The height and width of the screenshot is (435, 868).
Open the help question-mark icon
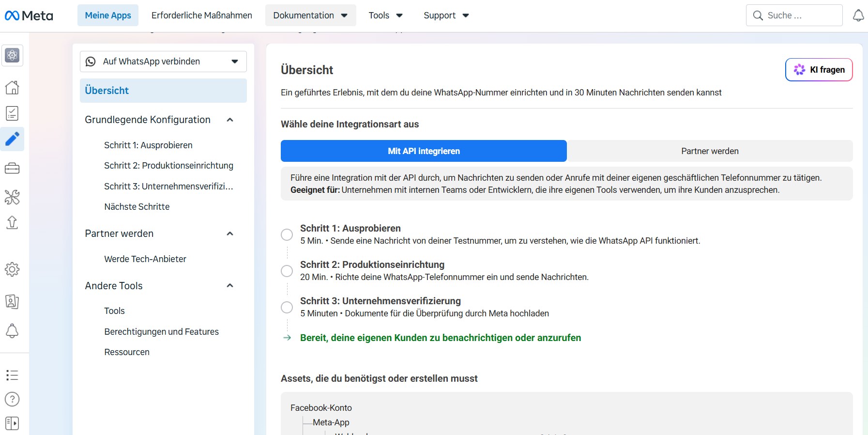[12, 399]
